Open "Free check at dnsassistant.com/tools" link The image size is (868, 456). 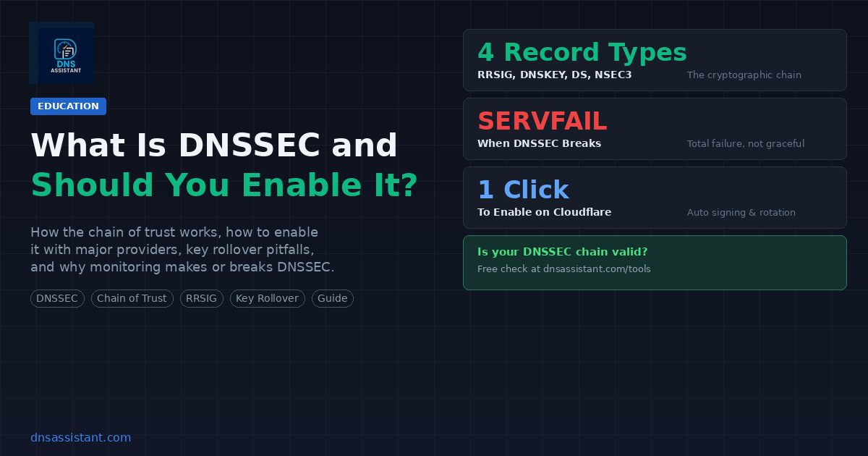[564, 269]
